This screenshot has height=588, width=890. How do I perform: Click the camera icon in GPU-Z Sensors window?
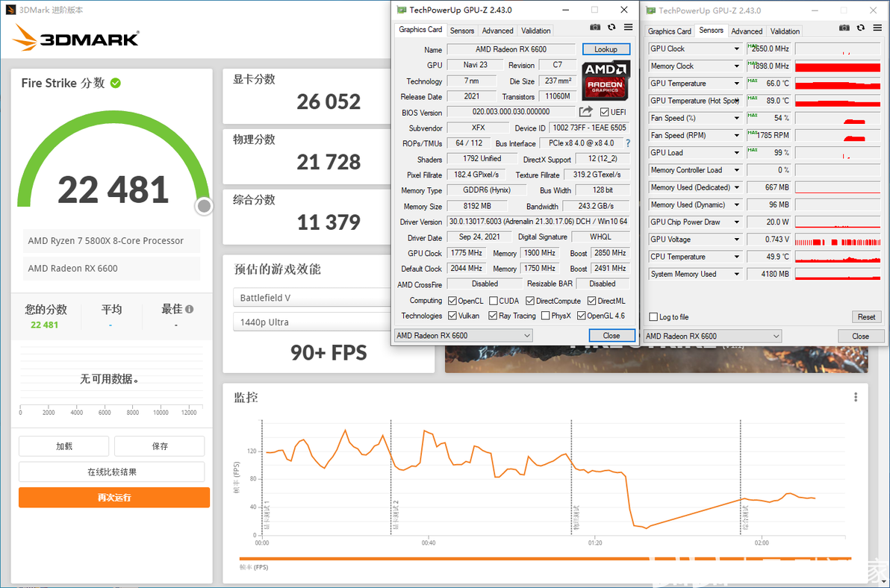(x=844, y=28)
